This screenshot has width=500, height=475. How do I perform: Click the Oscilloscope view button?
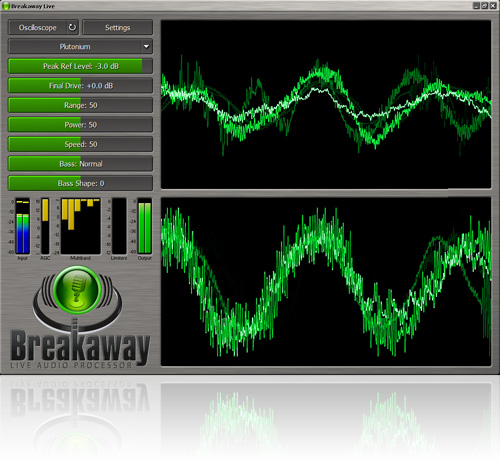38,28
